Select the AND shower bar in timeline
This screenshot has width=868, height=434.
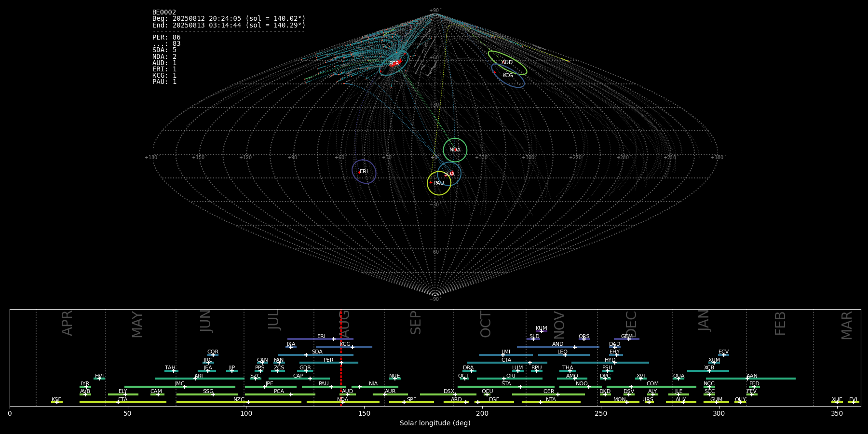(558, 347)
